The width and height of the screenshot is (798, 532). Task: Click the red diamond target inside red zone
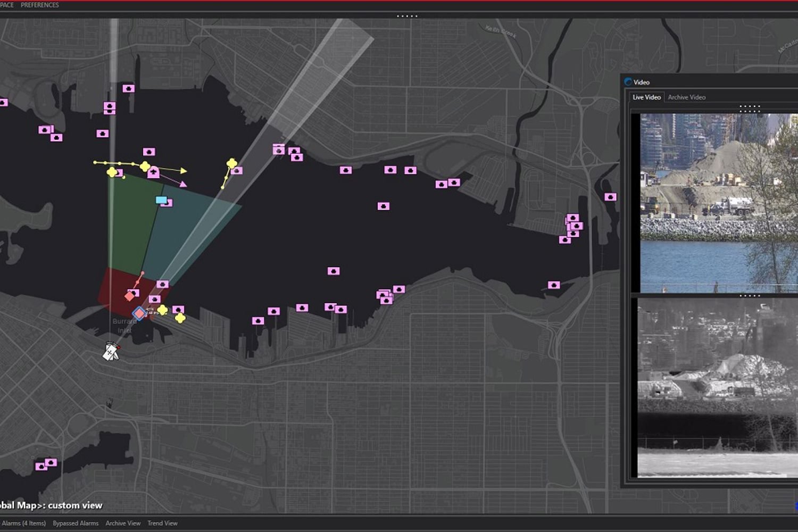tap(130, 296)
